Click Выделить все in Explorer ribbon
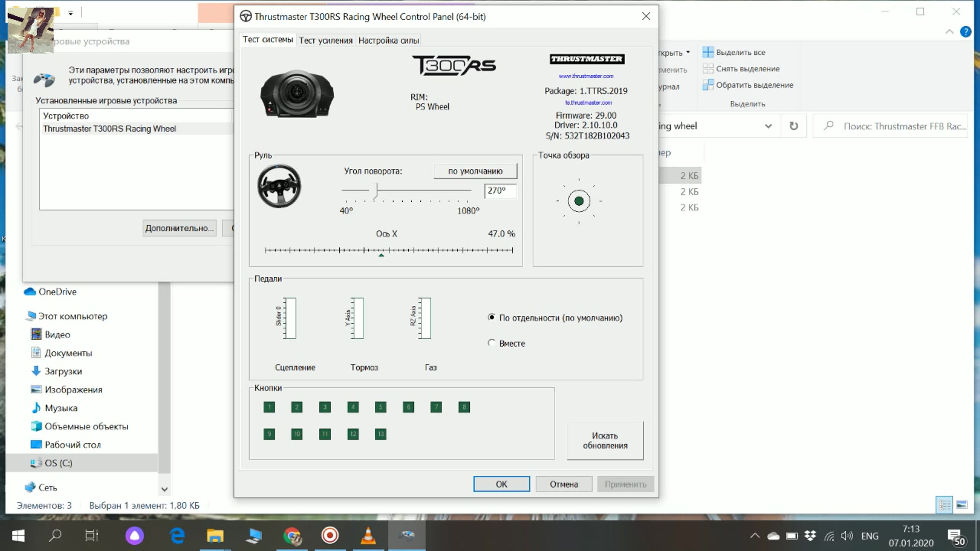Viewport: 980px width, 551px height. (x=734, y=52)
